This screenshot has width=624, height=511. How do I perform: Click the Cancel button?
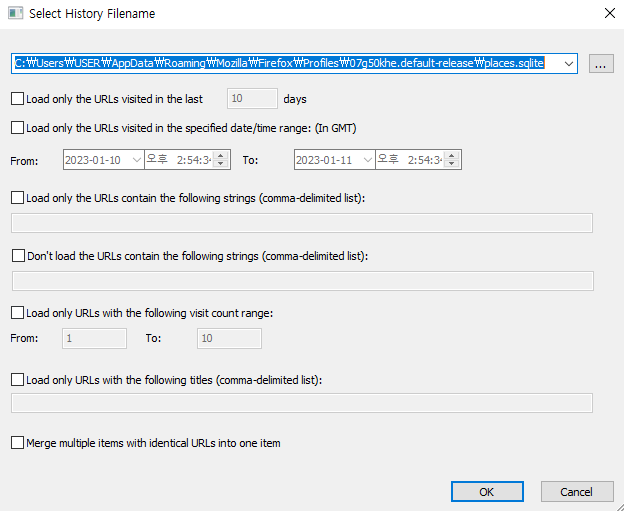[x=577, y=492]
